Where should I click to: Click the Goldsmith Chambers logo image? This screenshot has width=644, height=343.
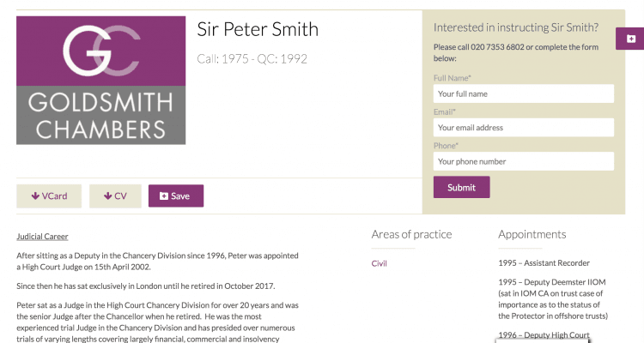pos(100,80)
